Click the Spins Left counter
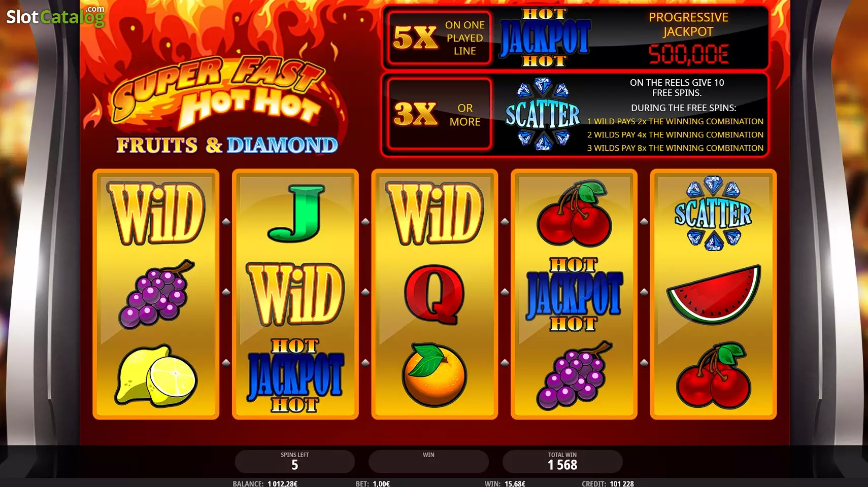Image resolution: width=868 pixels, height=487 pixels. (x=294, y=462)
